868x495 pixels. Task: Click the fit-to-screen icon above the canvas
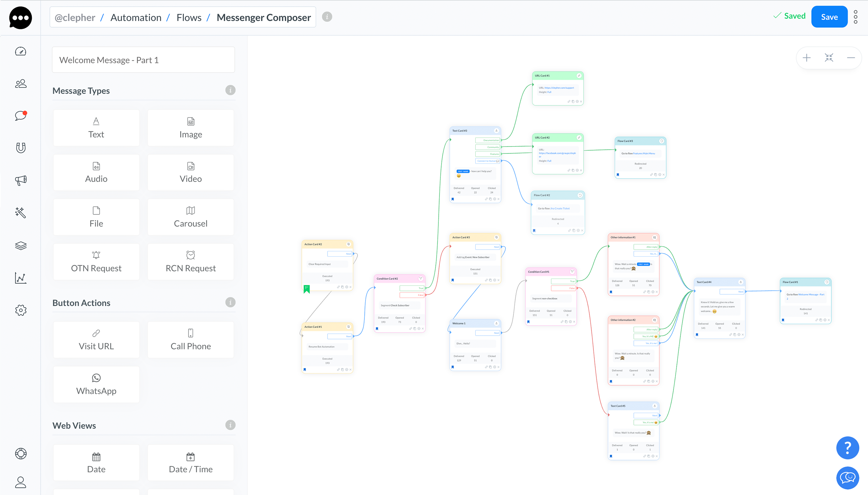point(829,58)
